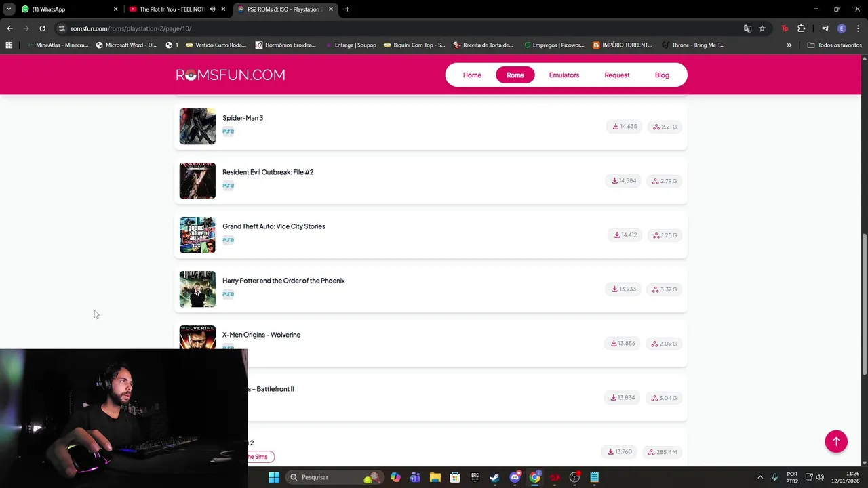Open Microsoft Teams from the taskbar

[x=415, y=477]
